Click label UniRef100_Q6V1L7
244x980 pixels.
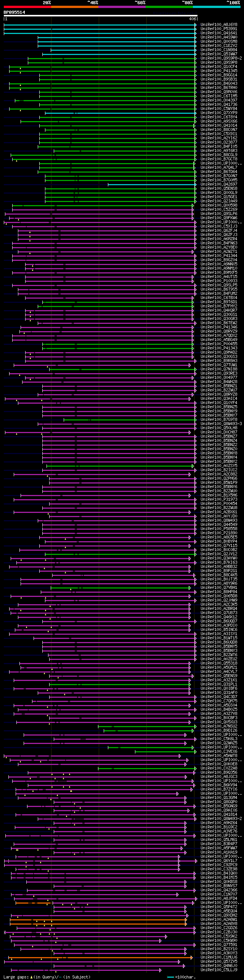219,861
